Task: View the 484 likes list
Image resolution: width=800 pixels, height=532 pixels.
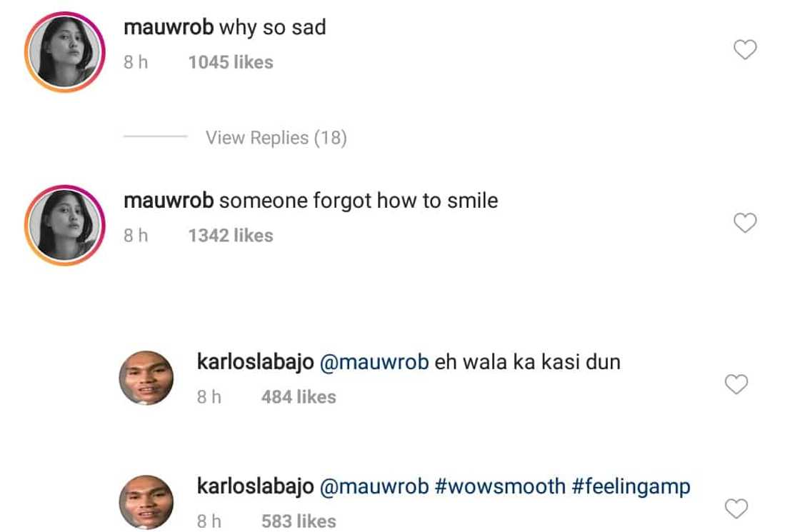Action: [299, 397]
